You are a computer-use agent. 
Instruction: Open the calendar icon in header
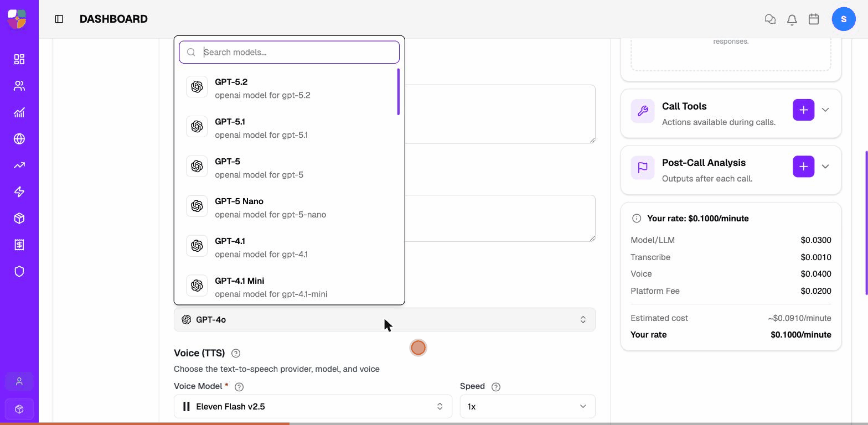tap(814, 19)
